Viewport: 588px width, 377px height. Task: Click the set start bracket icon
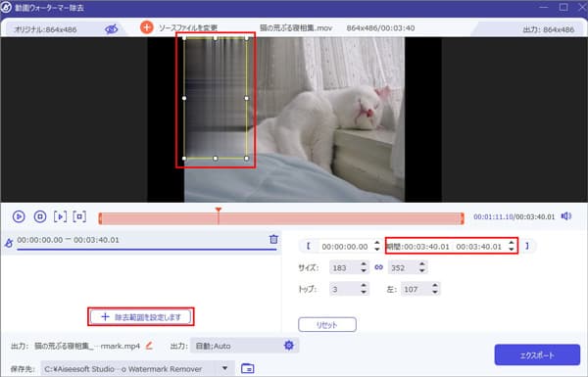click(x=309, y=246)
